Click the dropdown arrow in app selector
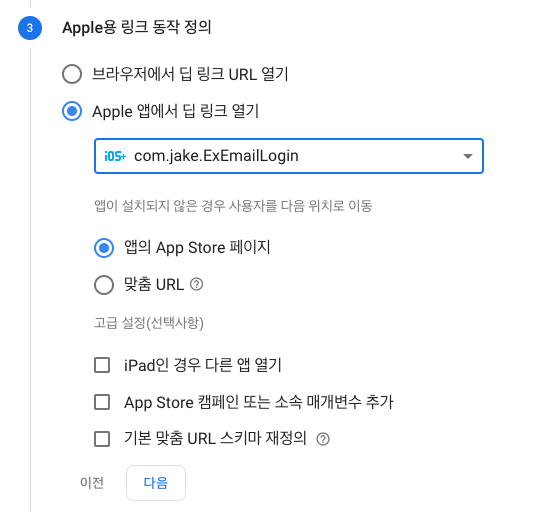 468,156
